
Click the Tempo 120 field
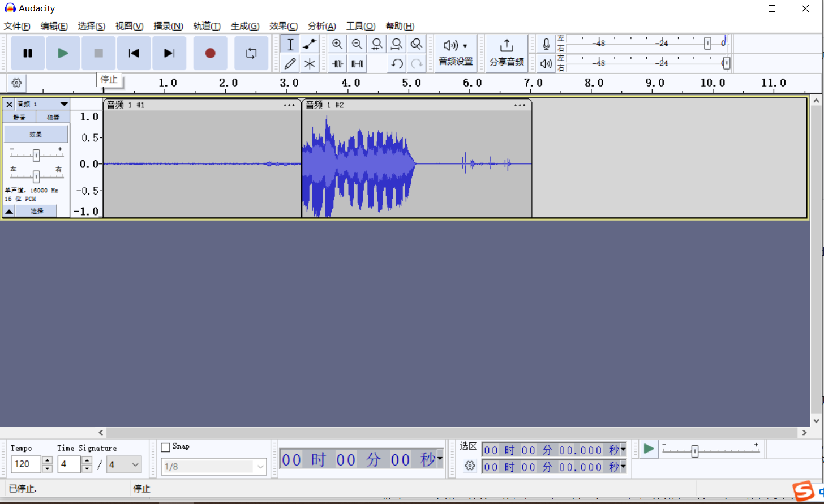click(x=26, y=464)
